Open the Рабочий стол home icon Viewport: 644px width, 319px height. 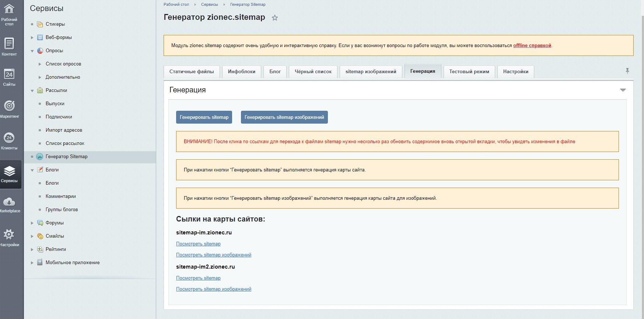click(9, 14)
